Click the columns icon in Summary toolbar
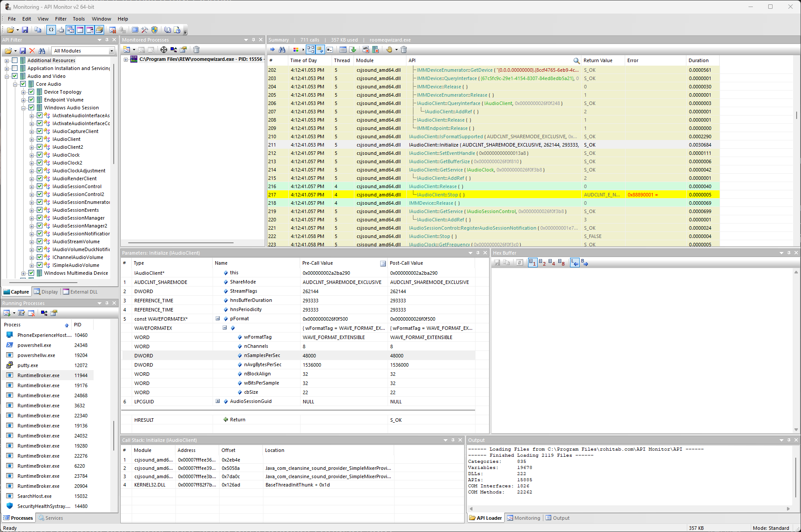This screenshot has width=801, height=532. tap(343, 49)
